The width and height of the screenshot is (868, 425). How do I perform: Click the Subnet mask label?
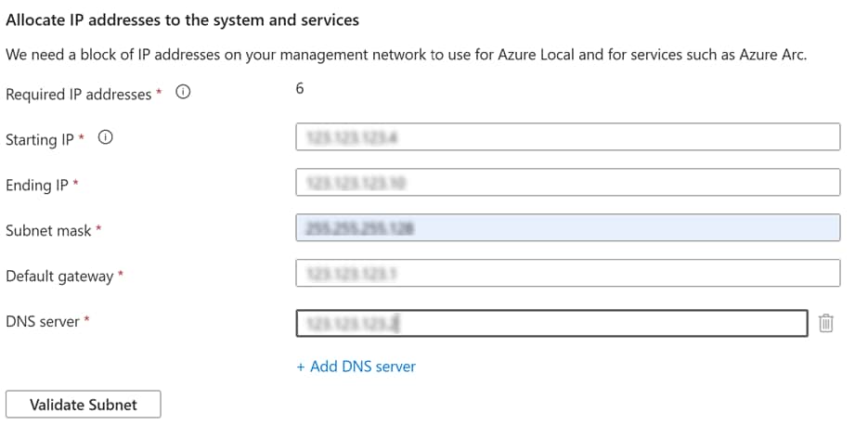[x=48, y=231]
